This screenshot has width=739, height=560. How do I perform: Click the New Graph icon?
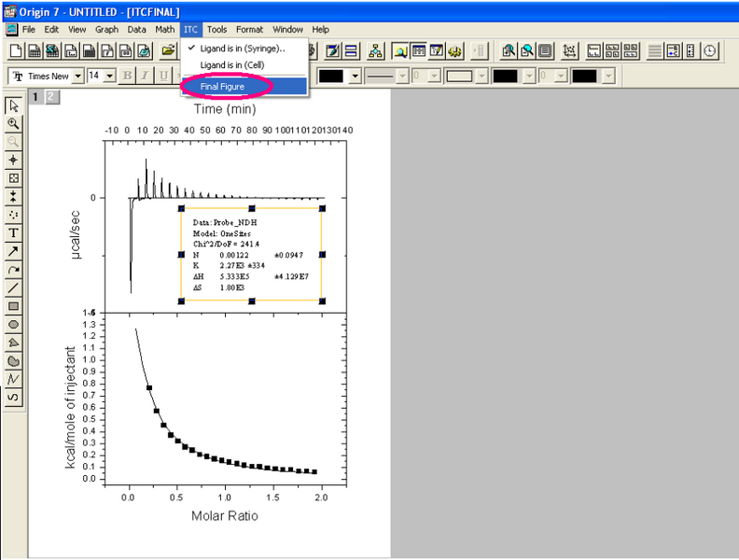point(71,51)
